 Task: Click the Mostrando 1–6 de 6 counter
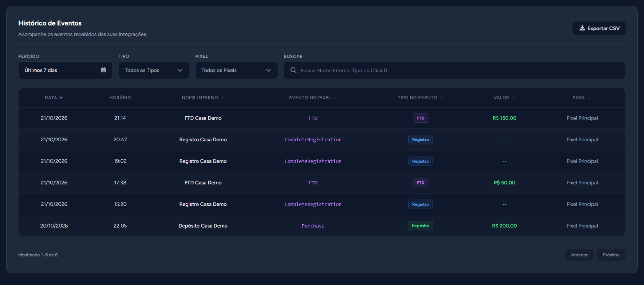(38, 255)
